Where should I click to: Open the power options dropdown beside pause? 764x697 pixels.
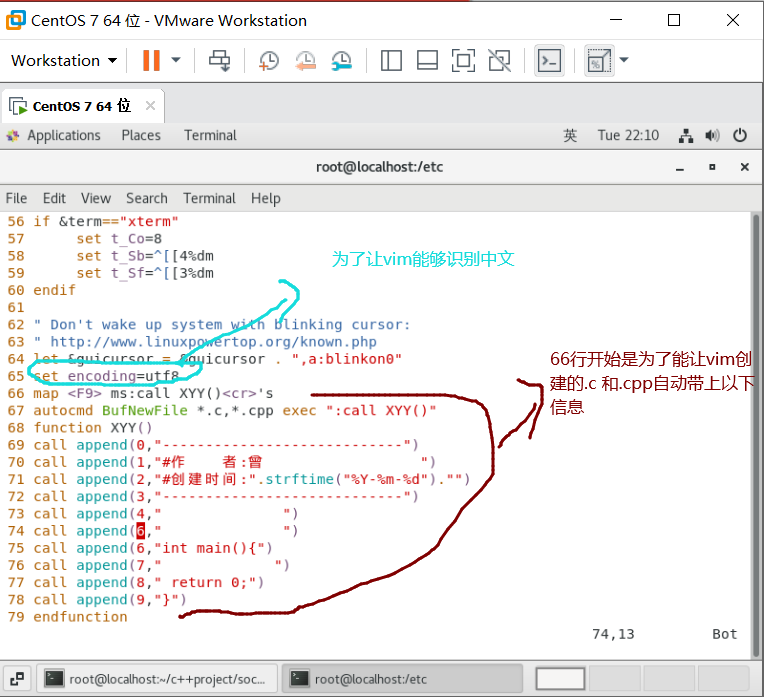pyautogui.click(x=176, y=60)
